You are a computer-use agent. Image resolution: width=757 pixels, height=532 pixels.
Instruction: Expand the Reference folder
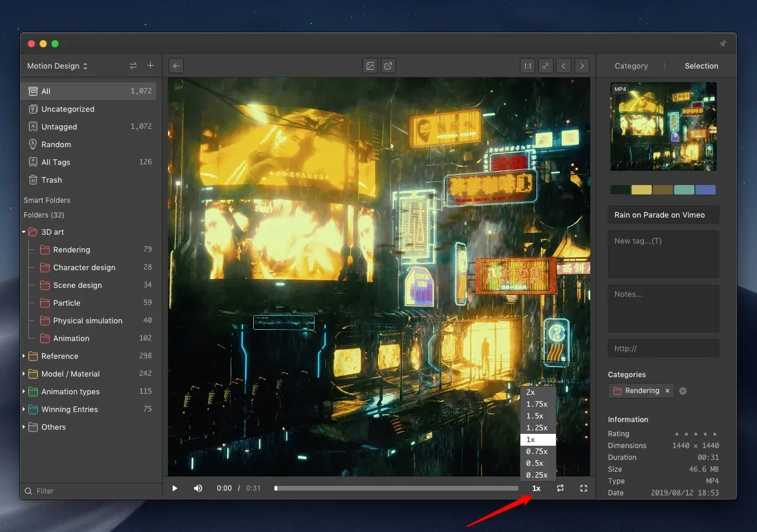(24, 356)
